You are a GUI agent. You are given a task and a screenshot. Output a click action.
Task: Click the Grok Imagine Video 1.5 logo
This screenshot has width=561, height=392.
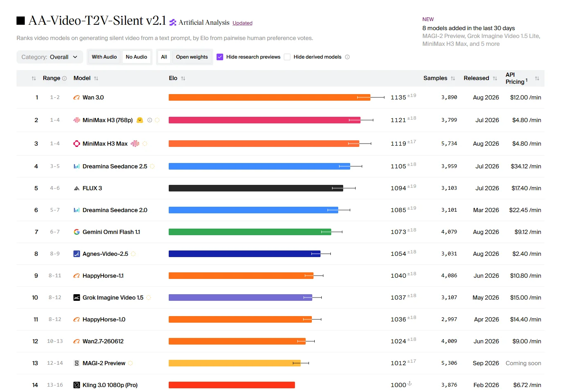[76, 298]
